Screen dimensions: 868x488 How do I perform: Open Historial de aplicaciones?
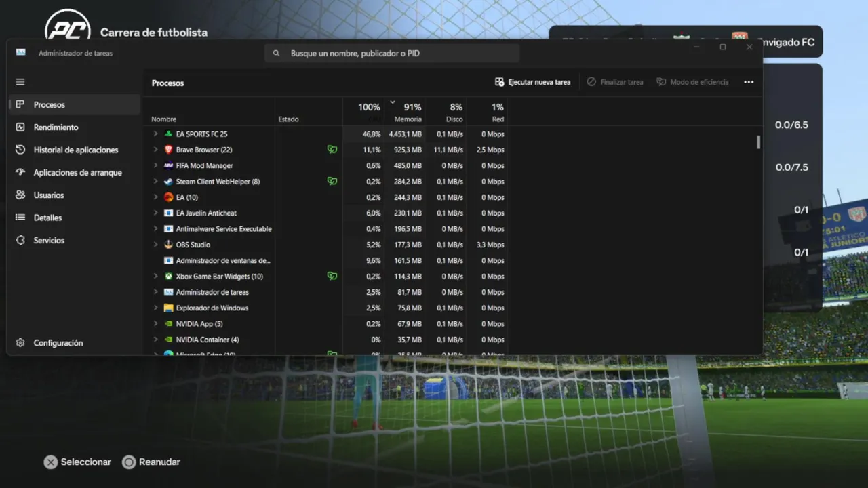(x=75, y=150)
